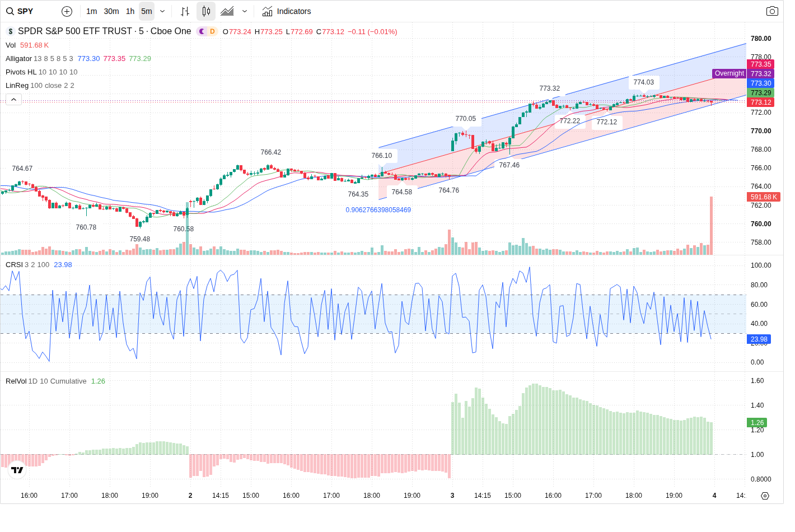The width and height of the screenshot is (795, 532).
Task: Select the 1h timeframe
Action: (130, 11)
